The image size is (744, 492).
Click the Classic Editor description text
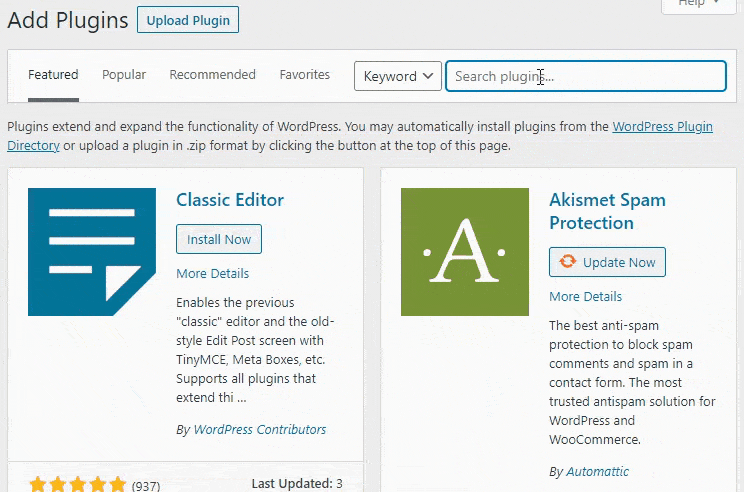pyautogui.click(x=255, y=350)
